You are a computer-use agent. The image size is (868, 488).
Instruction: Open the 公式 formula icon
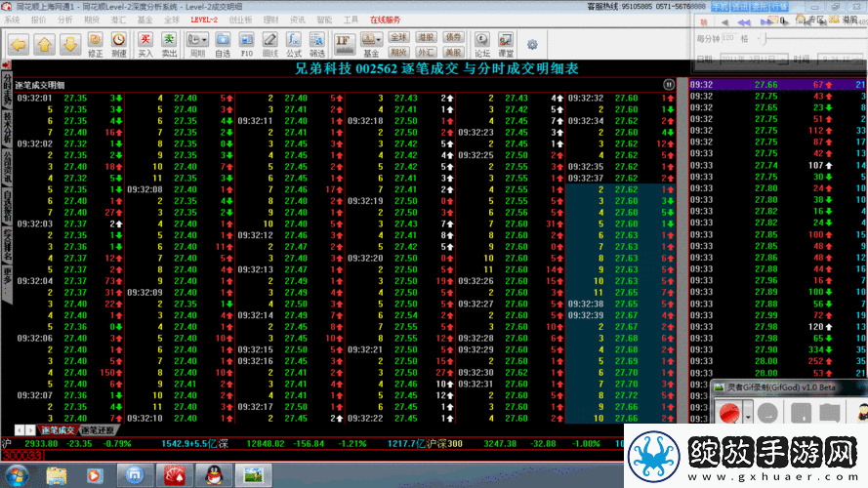tap(293, 45)
